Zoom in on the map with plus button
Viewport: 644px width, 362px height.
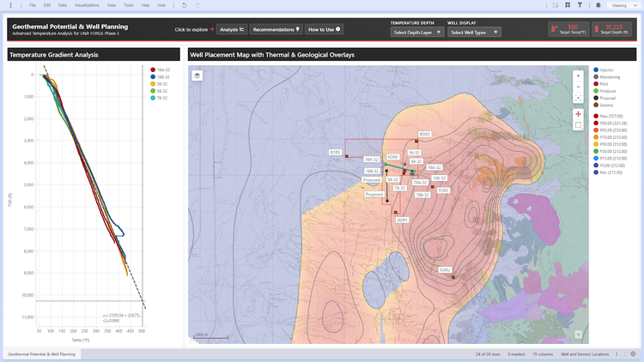pos(578,76)
